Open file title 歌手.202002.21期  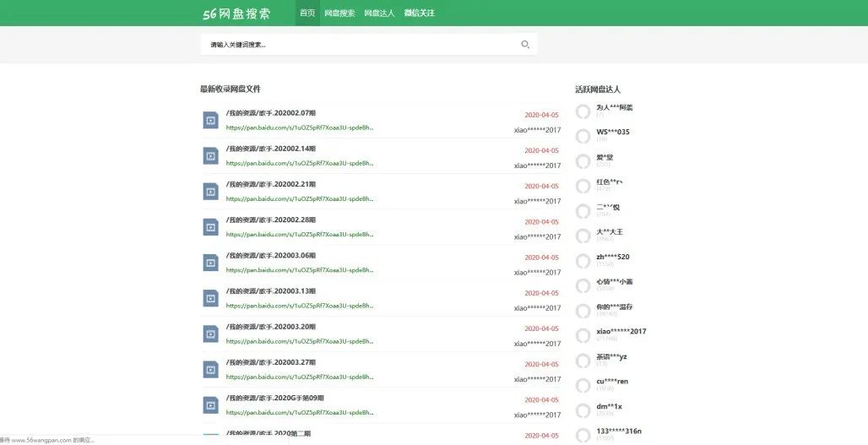[x=271, y=184]
